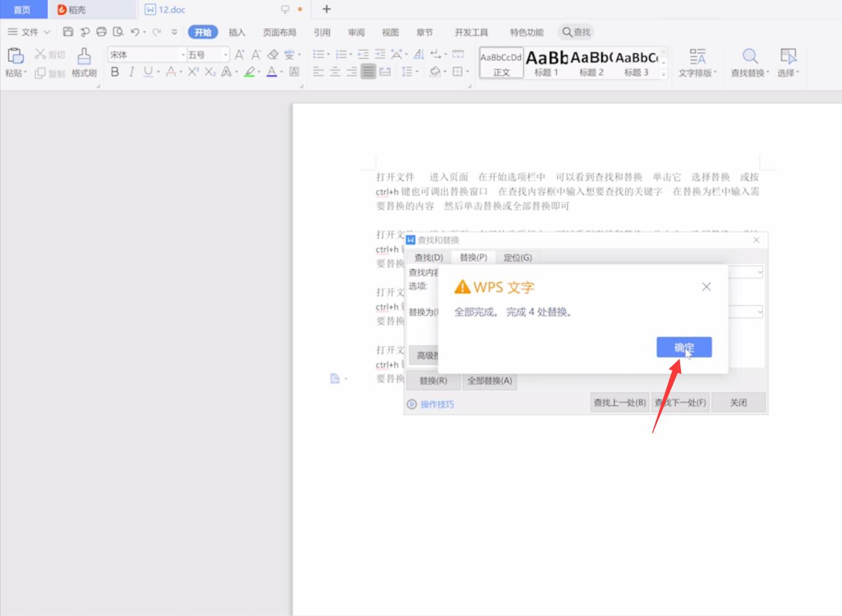
Task: Click the Clear Formatting eraser icon
Action: [x=273, y=54]
